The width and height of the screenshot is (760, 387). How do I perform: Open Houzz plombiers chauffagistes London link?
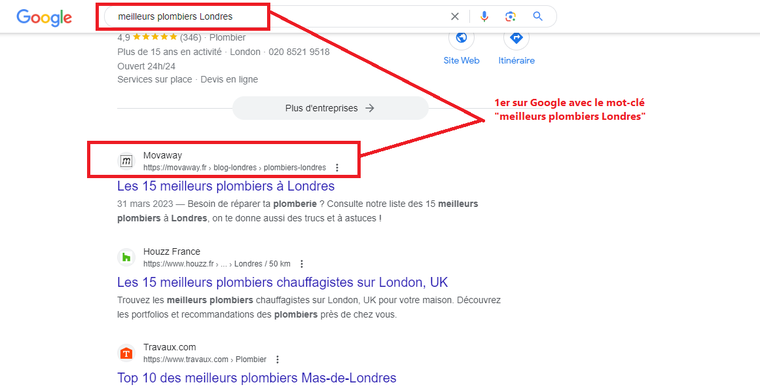(x=283, y=282)
